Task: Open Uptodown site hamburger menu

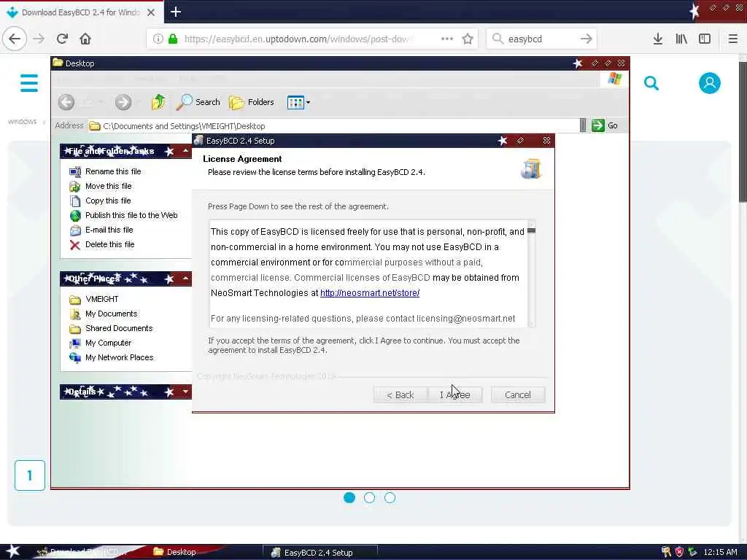Action: [x=29, y=83]
